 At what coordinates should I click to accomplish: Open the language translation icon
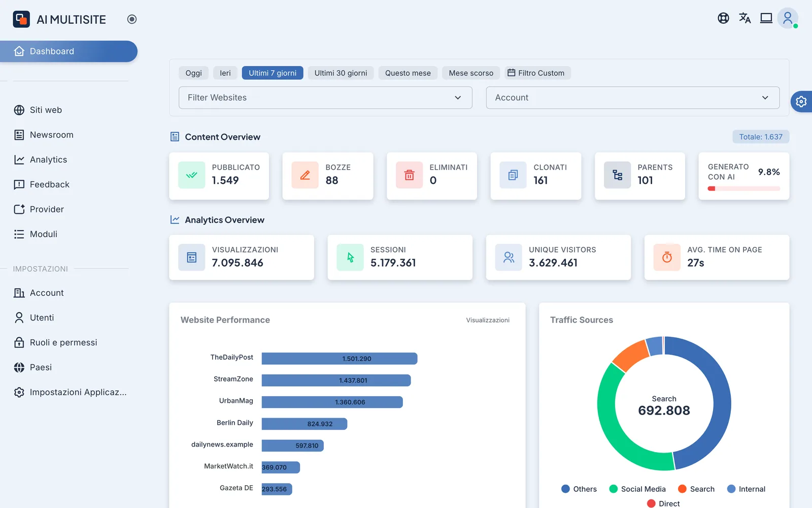(x=745, y=18)
